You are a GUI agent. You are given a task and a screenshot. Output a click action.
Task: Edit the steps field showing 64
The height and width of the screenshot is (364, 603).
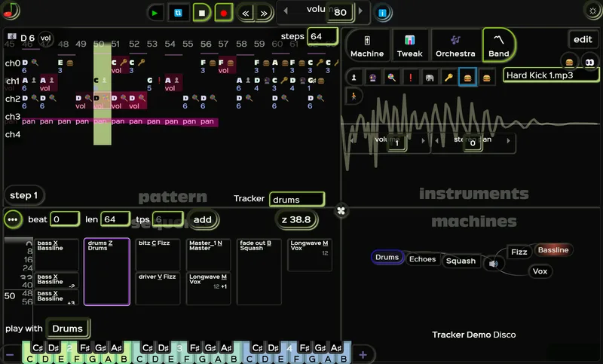tap(323, 36)
